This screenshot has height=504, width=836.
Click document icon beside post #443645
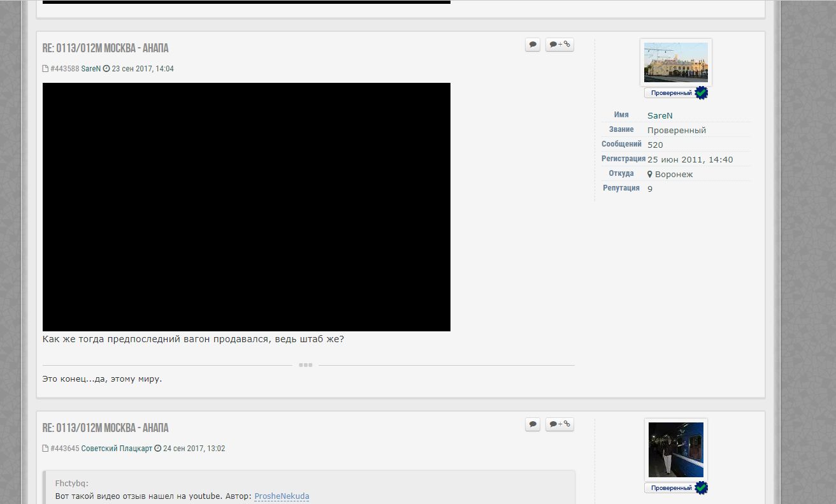click(x=45, y=449)
